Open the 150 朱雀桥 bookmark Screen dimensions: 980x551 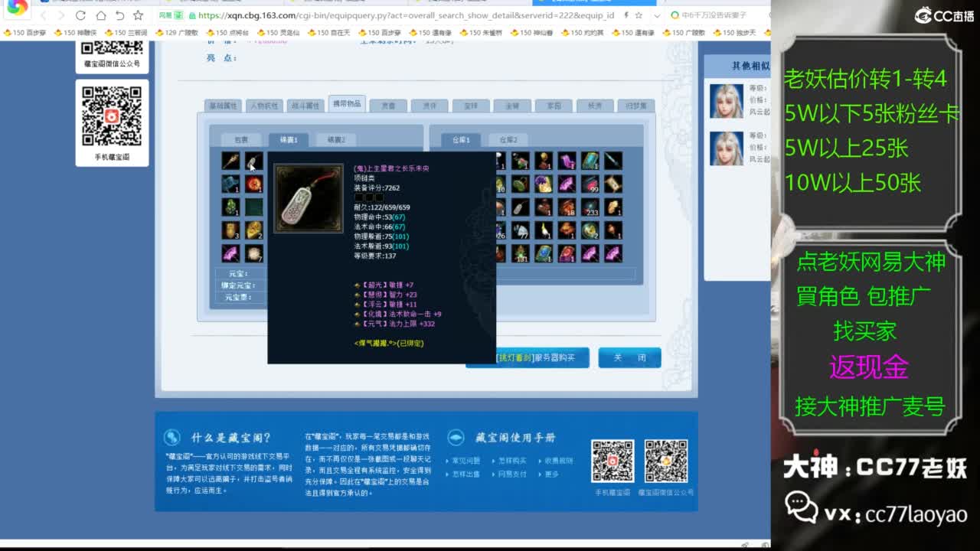[x=479, y=33]
